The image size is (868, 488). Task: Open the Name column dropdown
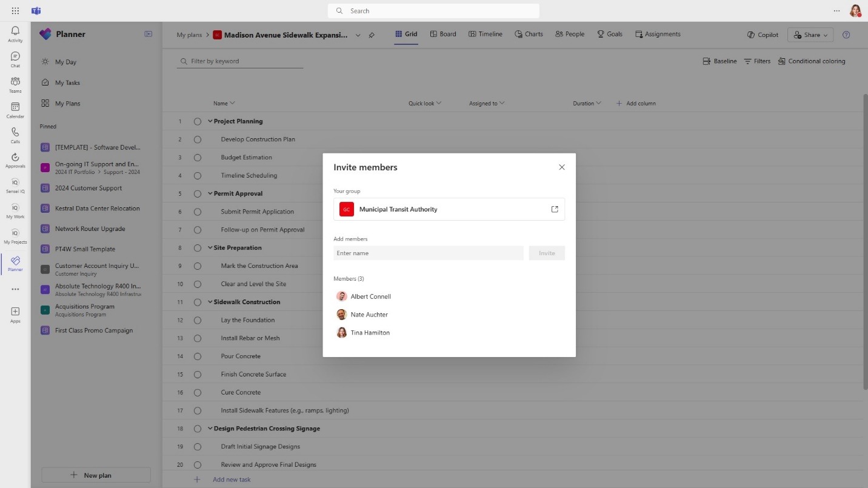[x=232, y=103]
